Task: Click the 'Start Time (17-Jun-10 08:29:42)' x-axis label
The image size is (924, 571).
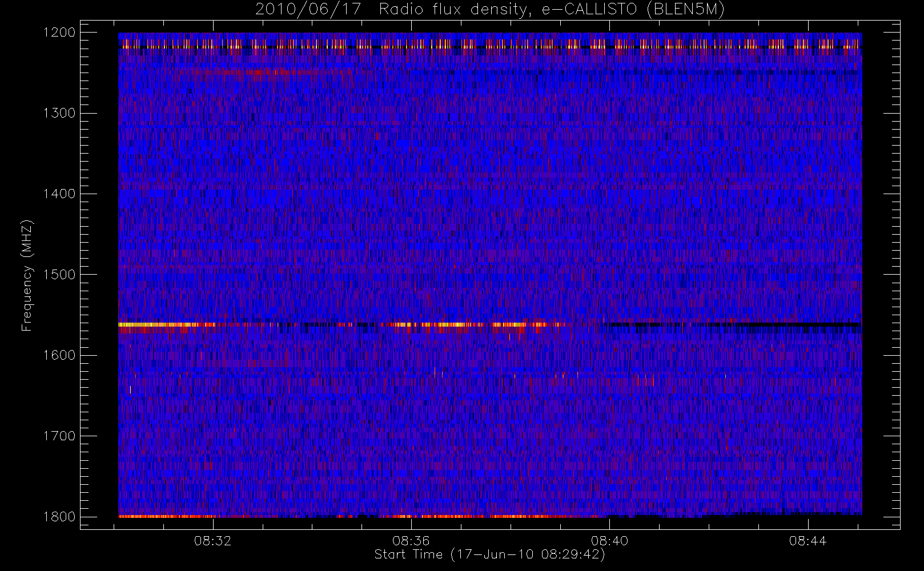Action: click(489, 554)
